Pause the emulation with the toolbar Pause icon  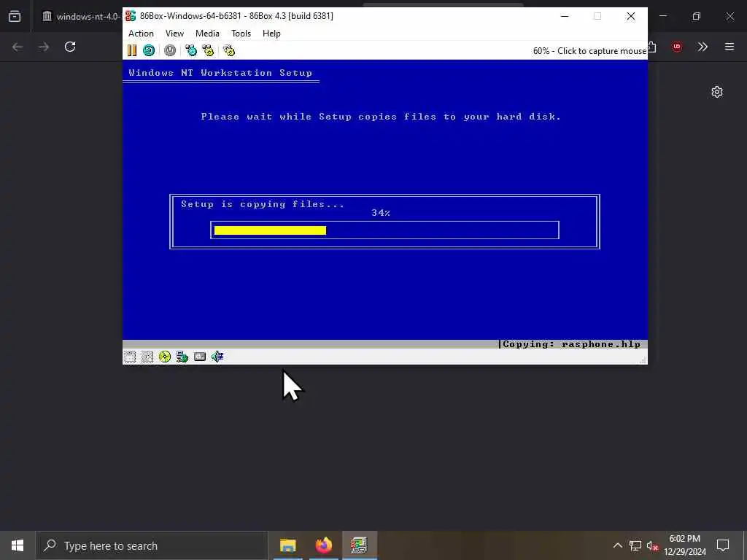click(132, 50)
